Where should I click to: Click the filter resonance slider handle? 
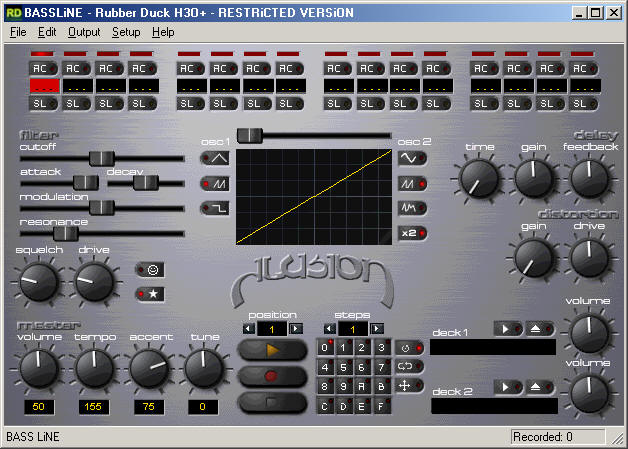coord(66,234)
